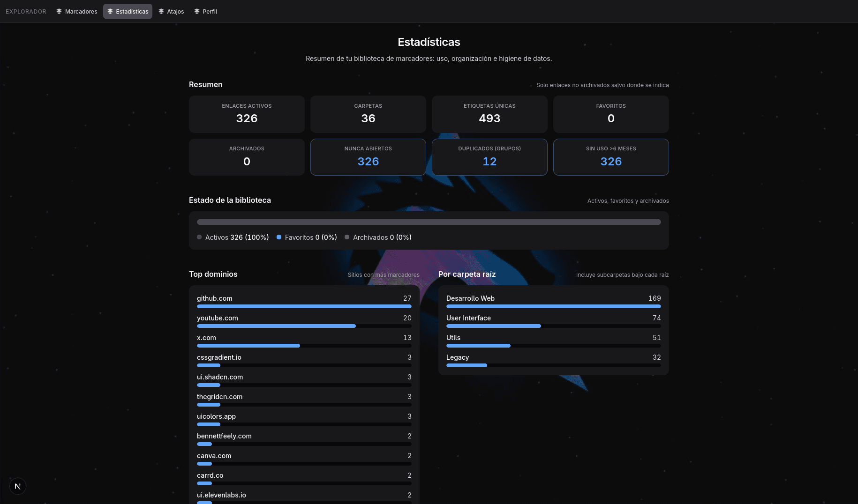Viewport: 858px width, 504px height.
Task: Click the Desarrollo Web folder row
Action: pos(554,301)
